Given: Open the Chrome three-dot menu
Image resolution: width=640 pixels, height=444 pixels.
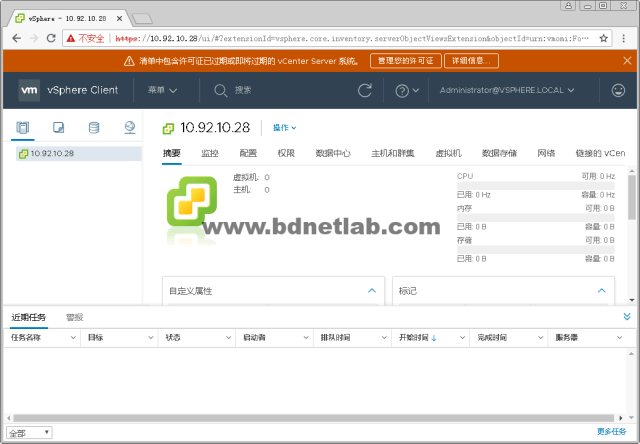Looking at the screenshot, I should pyautogui.click(x=623, y=38).
